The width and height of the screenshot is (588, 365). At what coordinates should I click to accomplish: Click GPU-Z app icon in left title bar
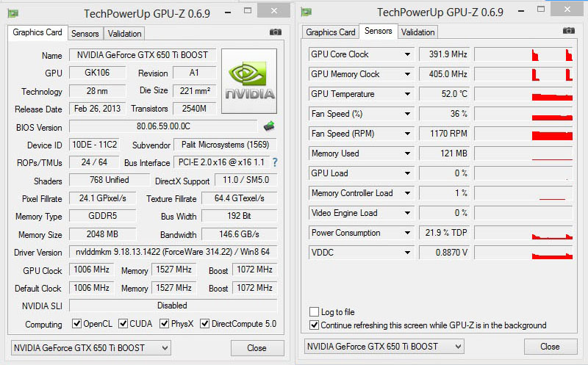click(x=13, y=12)
